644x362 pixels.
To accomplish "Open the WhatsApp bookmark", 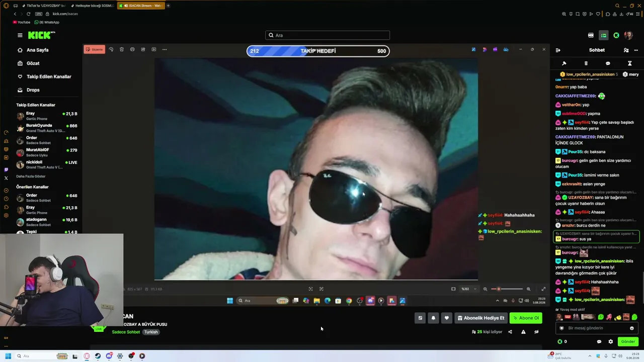I will tap(46, 22).
